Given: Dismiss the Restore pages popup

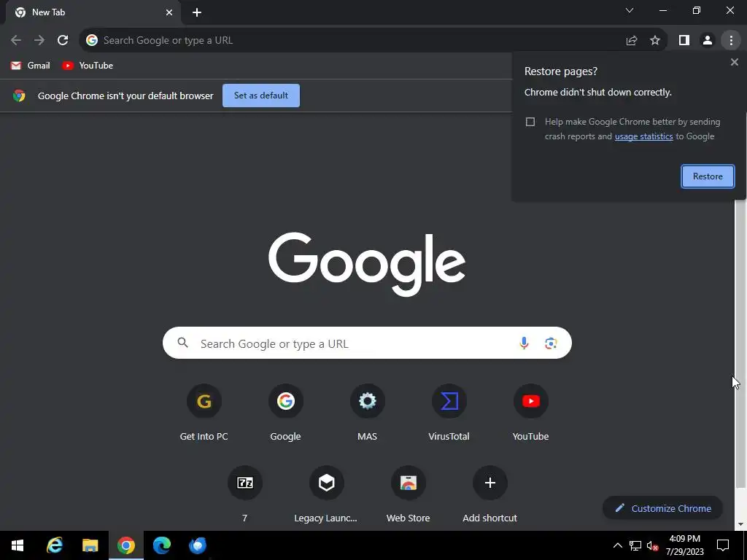Looking at the screenshot, I should click(x=734, y=62).
